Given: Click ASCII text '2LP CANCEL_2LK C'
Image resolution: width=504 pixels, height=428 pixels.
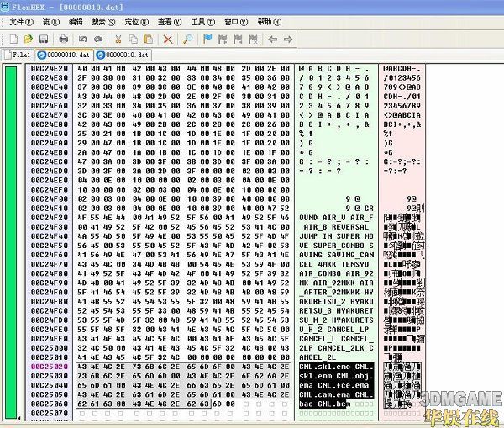Looking at the screenshot, I should (x=336, y=348).
